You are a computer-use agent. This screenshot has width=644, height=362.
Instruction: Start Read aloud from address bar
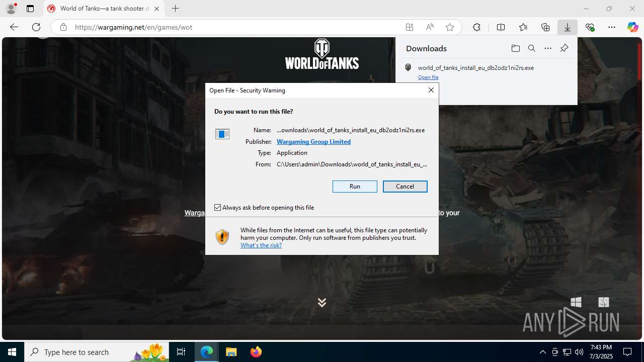[x=430, y=27]
